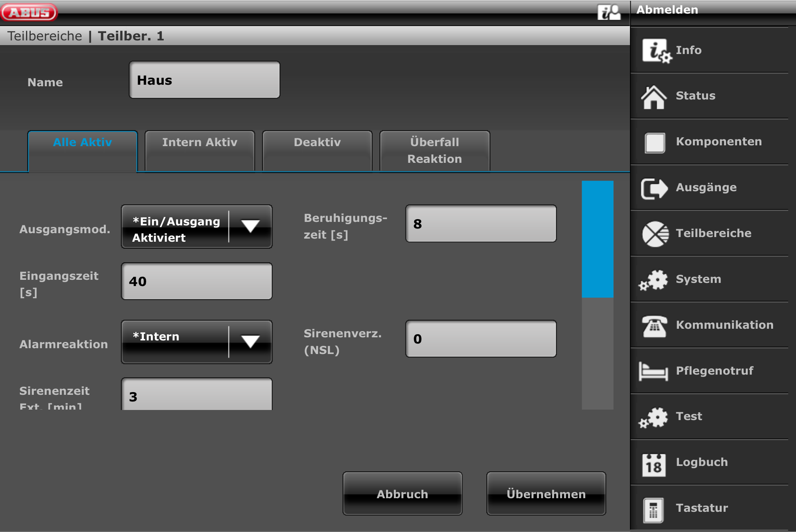Open the Info sidebar icon
The image size is (796, 532).
point(656,51)
